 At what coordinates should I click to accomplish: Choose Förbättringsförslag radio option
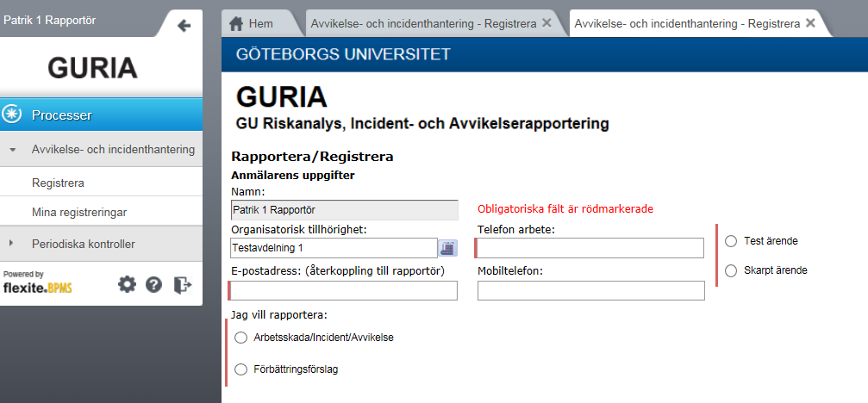(240, 369)
